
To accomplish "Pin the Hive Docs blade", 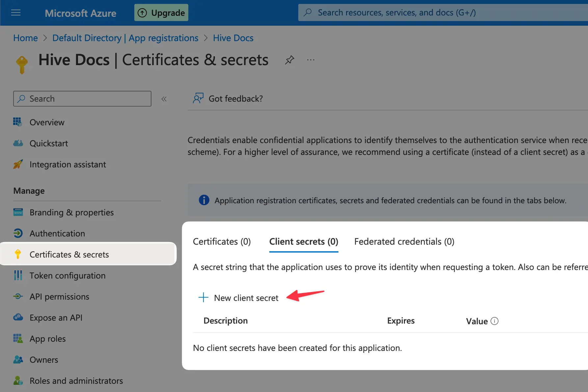I will pyautogui.click(x=289, y=60).
